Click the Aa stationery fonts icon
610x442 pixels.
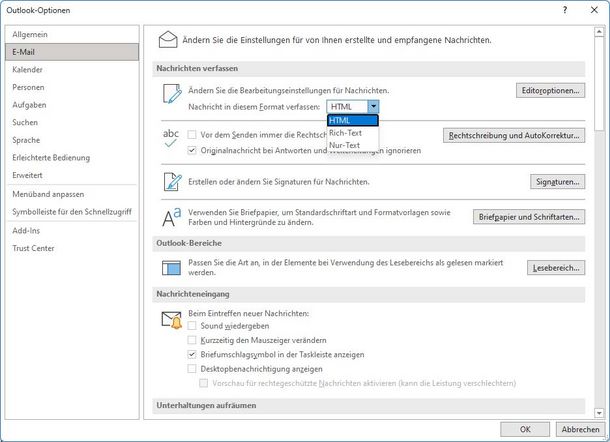pos(172,217)
